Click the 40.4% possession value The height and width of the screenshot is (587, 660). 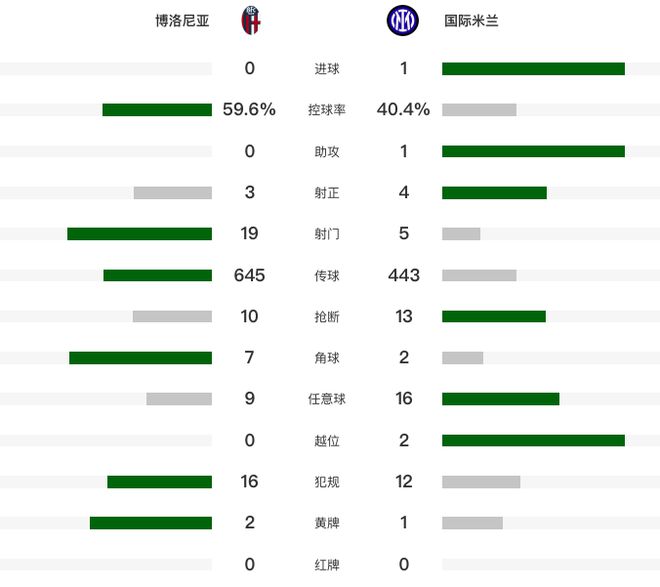coord(403,109)
